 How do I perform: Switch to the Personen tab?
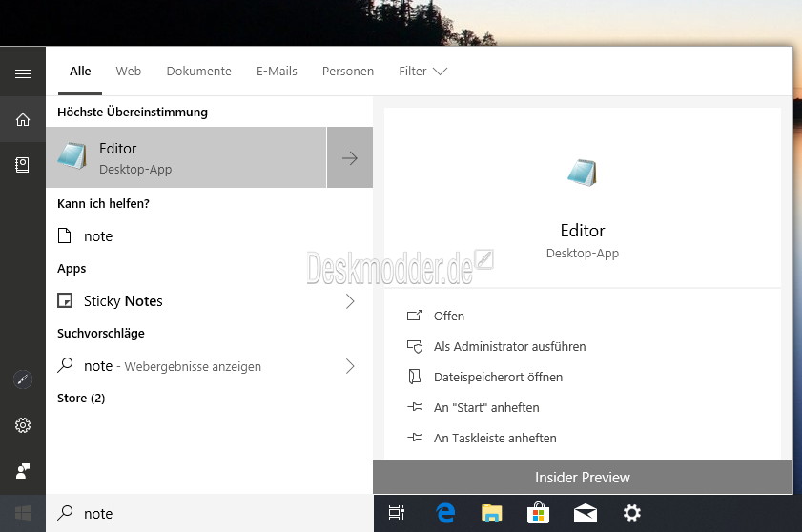pyautogui.click(x=348, y=72)
